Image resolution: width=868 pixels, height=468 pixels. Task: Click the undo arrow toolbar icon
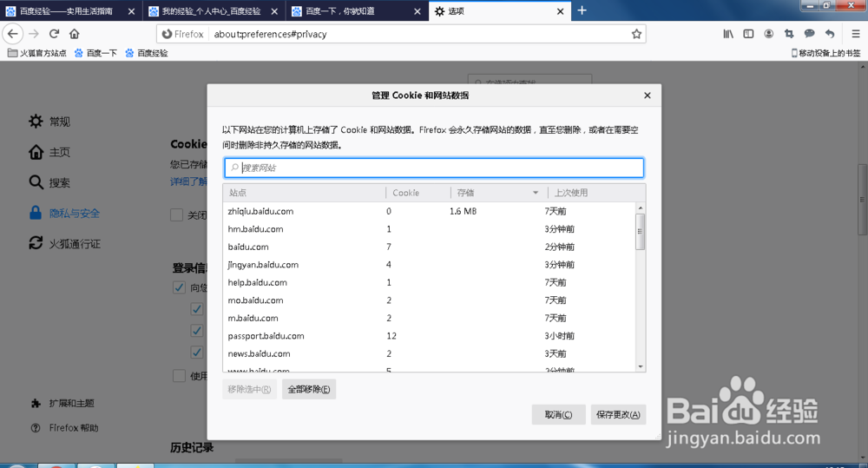pyautogui.click(x=829, y=34)
